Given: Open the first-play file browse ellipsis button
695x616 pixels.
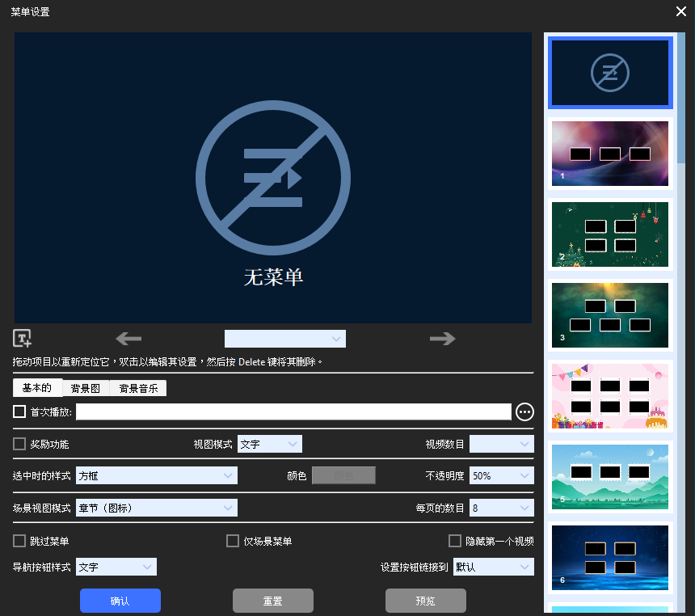Looking at the screenshot, I should pos(524,412).
